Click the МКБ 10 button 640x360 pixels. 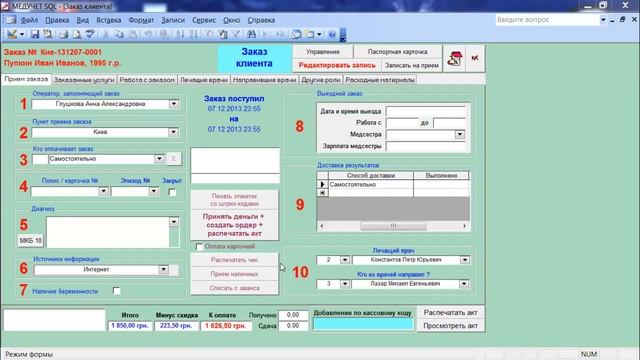[x=31, y=241]
